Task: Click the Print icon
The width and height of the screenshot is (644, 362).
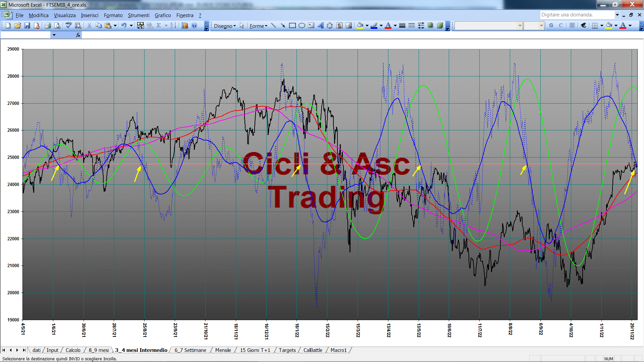Action: 48,25
